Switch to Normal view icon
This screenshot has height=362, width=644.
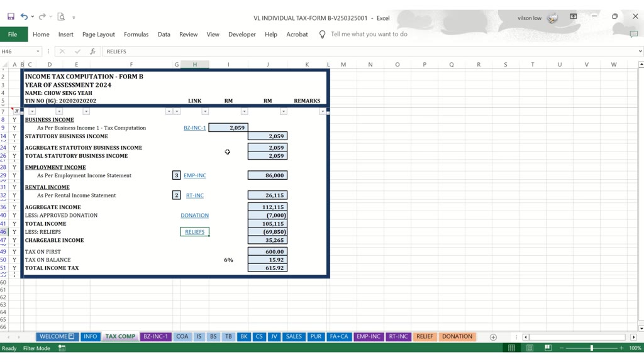(x=512, y=348)
